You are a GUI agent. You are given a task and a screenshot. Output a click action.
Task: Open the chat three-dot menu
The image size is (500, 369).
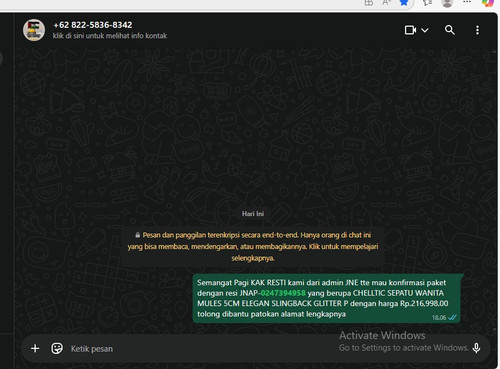[477, 30]
